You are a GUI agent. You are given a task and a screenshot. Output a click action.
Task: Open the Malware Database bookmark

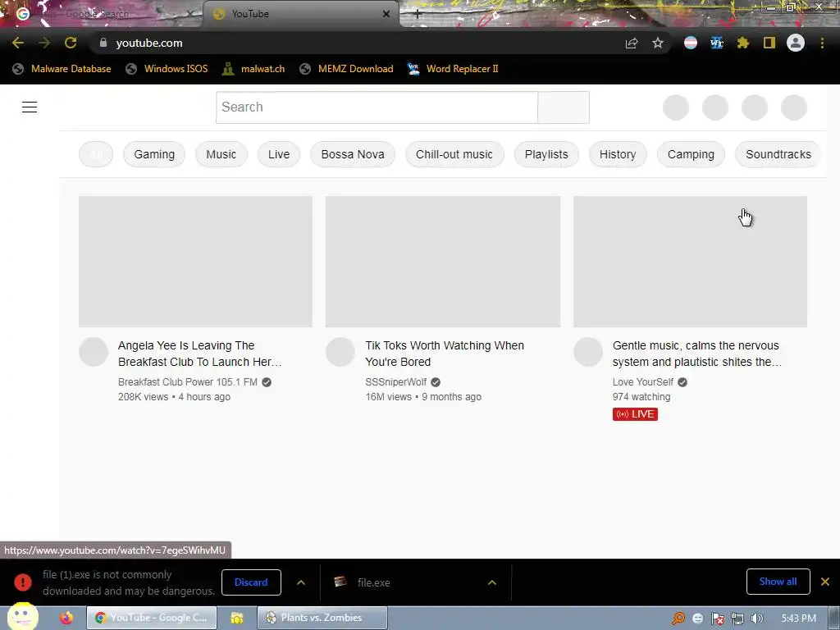pyautogui.click(x=62, y=69)
